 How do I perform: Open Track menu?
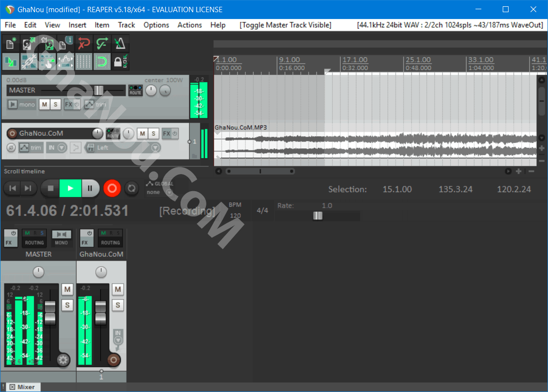pos(126,25)
